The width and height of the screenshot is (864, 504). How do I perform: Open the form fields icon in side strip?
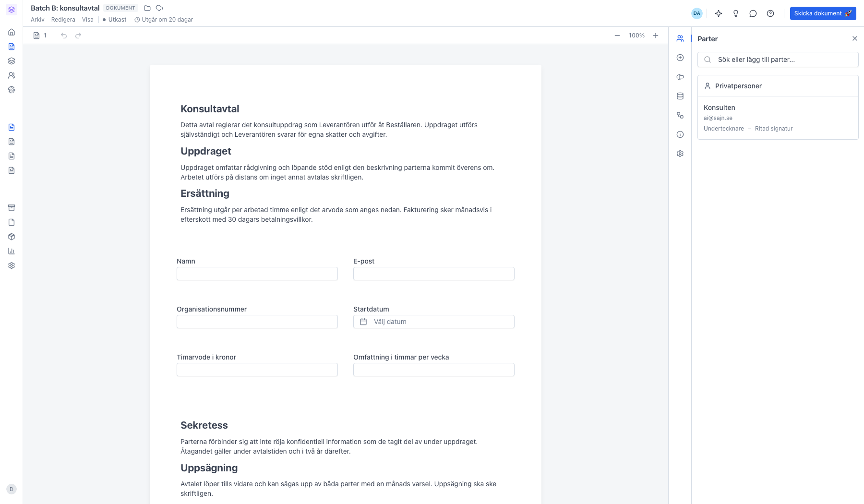[x=680, y=77]
